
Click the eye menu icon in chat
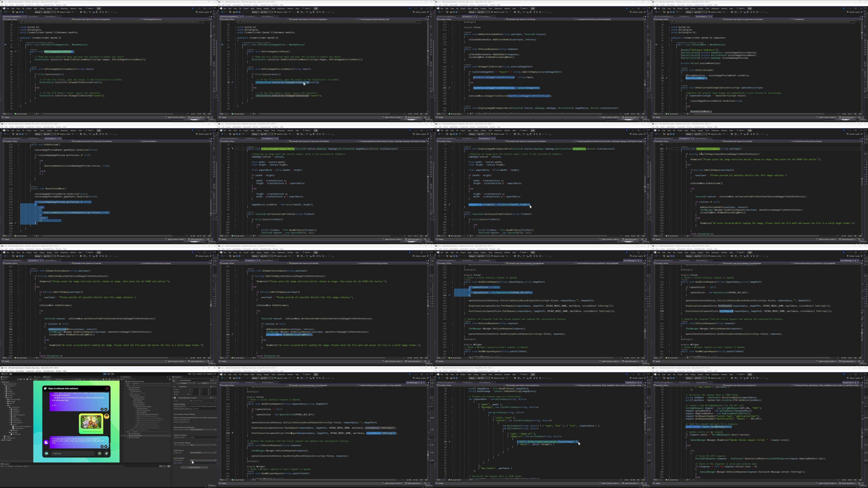click(x=46, y=453)
